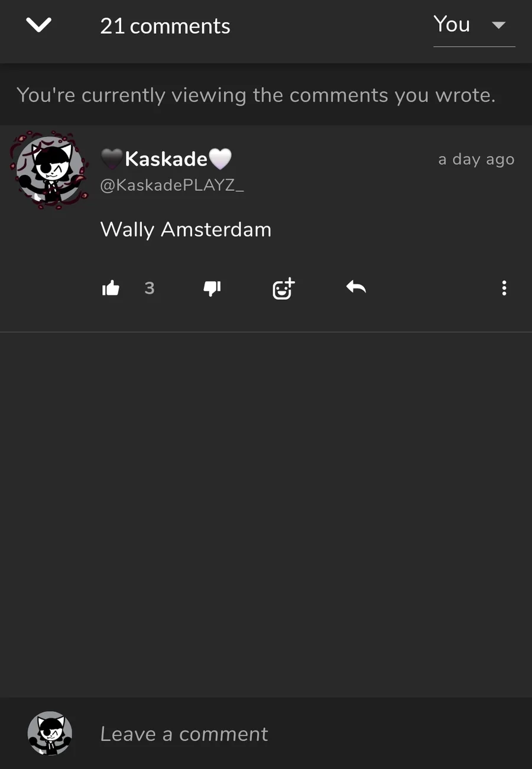The width and height of the screenshot is (532, 769).
Task: View the like count number 3
Action: pos(150,288)
